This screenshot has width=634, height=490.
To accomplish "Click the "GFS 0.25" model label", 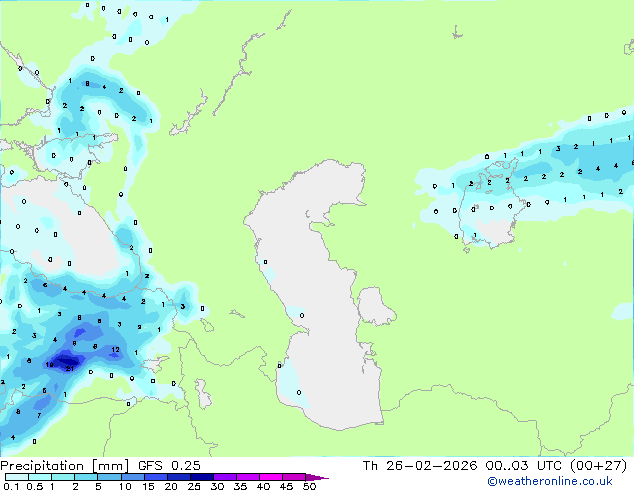I will [x=169, y=466].
